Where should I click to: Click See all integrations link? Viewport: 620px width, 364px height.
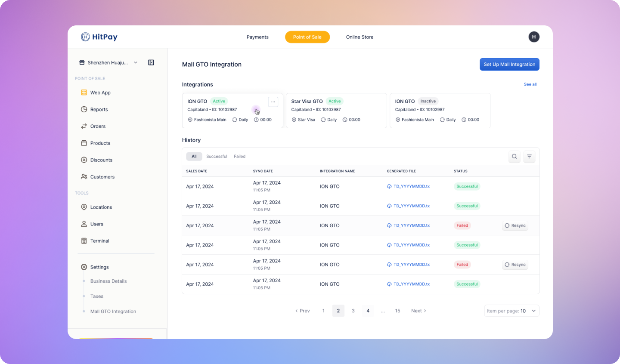point(530,84)
